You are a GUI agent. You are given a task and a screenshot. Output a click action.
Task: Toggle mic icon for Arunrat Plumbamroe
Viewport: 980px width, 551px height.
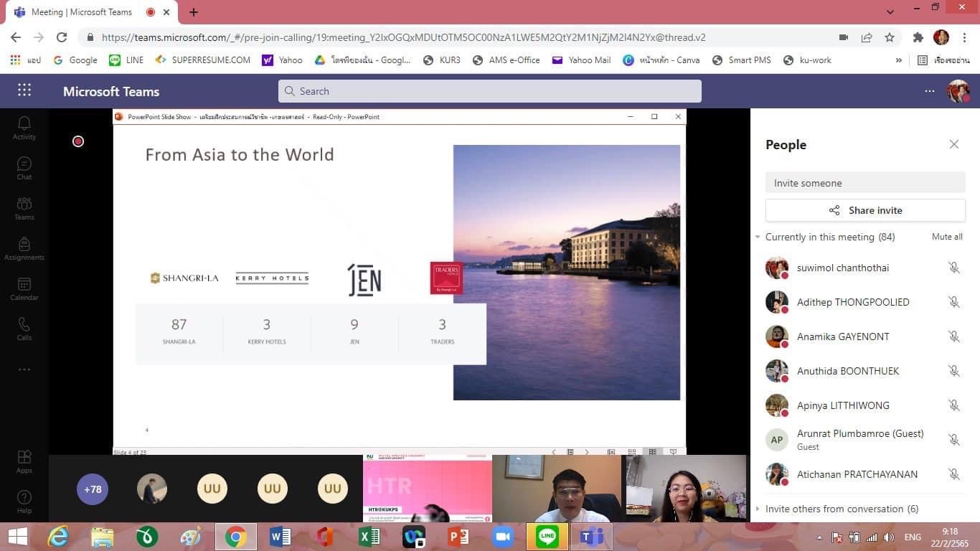953,440
